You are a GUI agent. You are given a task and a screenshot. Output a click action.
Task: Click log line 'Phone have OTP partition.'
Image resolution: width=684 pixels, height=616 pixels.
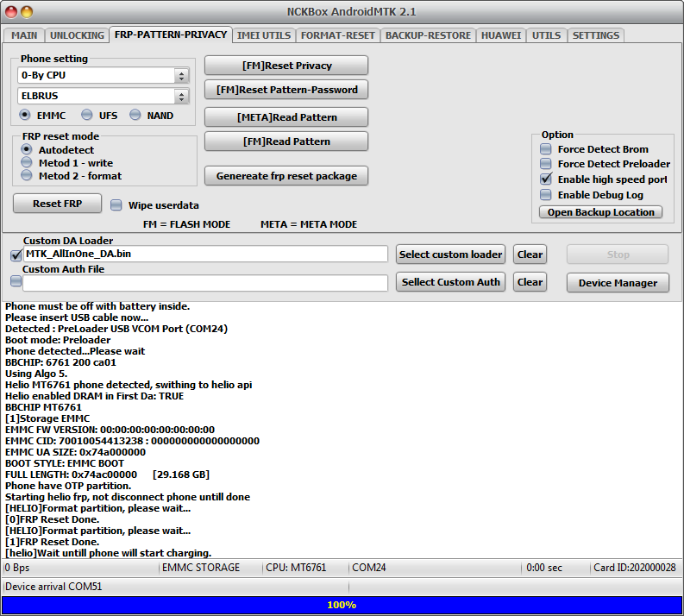coord(68,486)
